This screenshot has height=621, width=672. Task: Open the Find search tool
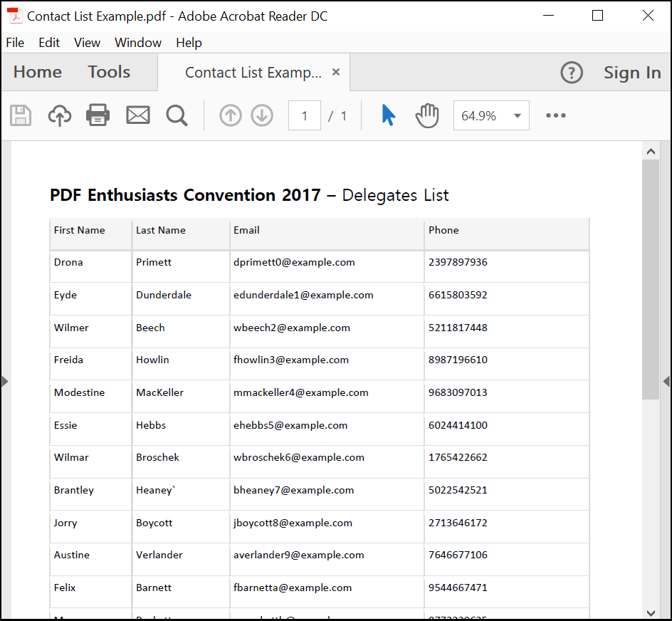point(176,115)
